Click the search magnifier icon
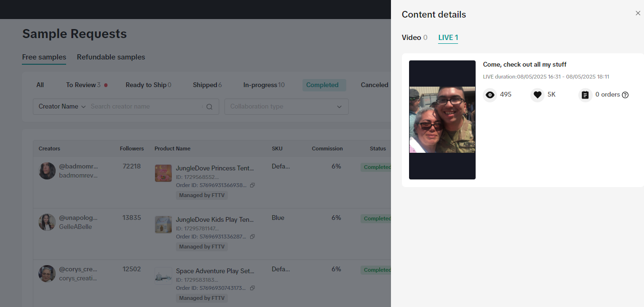Image resolution: width=644 pixels, height=307 pixels. tap(209, 107)
